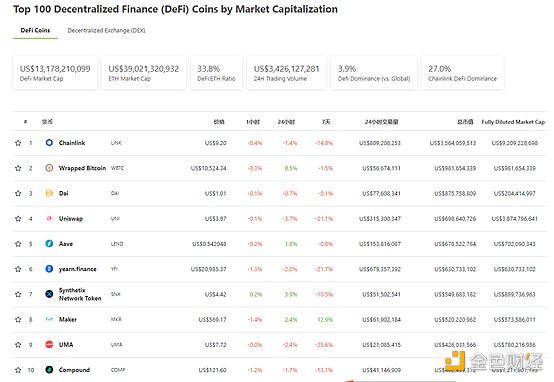The image size is (554, 382).
Task: Click the Synthetix Network Token logo icon
Action: (49, 294)
